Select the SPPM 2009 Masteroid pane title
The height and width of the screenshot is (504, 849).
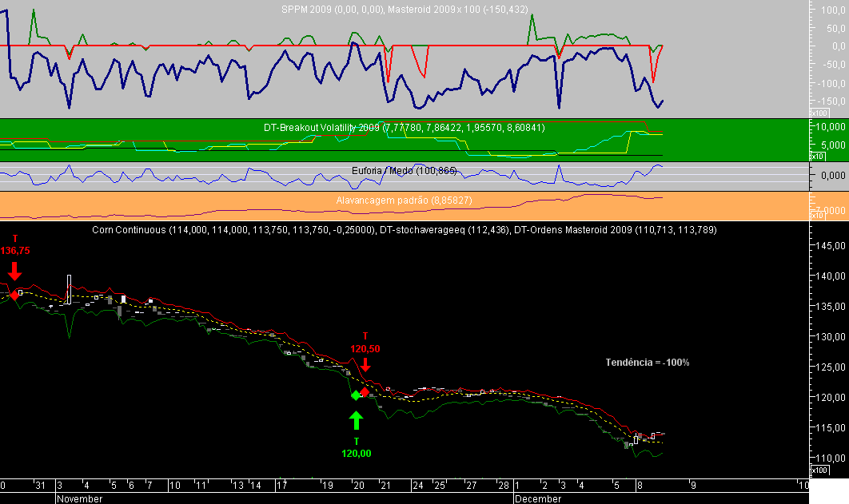coord(405,10)
